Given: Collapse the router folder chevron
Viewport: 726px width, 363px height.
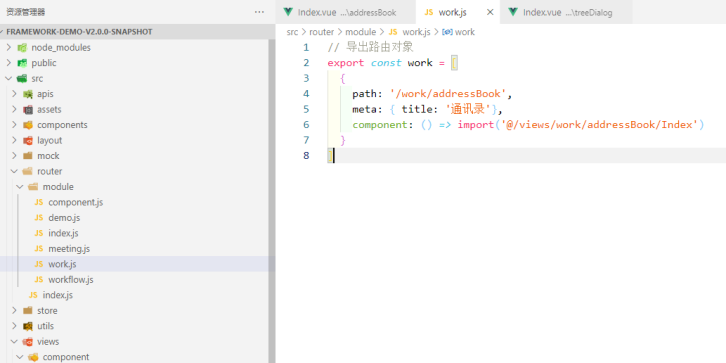Looking at the screenshot, I should tap(14, 171).
